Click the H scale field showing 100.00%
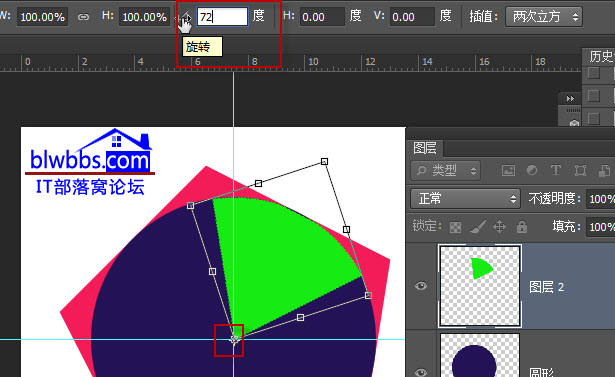The width and height of the screenshot is (615, 377). 144,17
